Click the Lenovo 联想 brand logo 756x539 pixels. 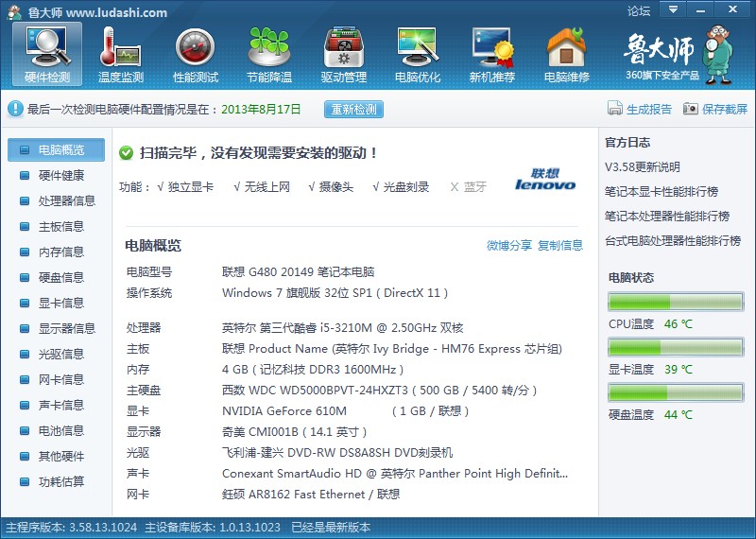tap(545, 180)
